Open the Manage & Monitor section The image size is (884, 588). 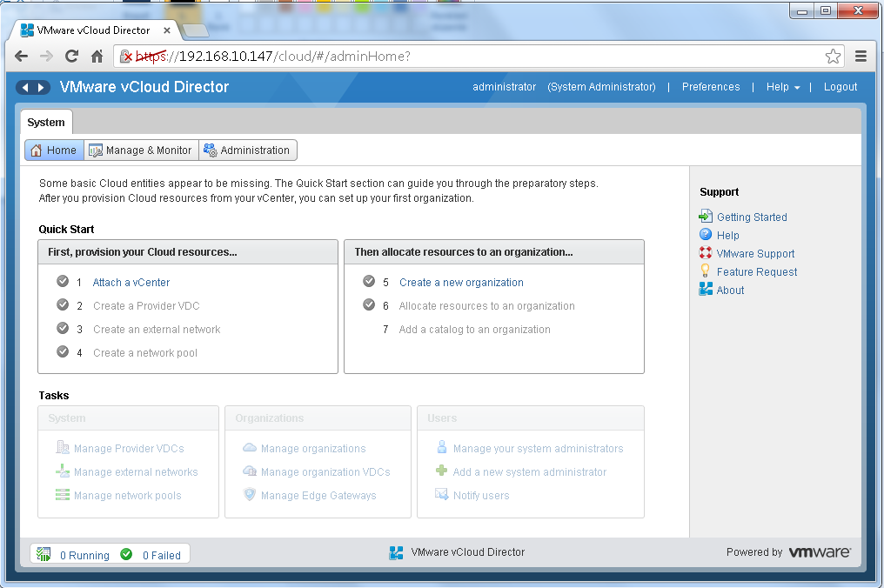(x=141, y=150)
